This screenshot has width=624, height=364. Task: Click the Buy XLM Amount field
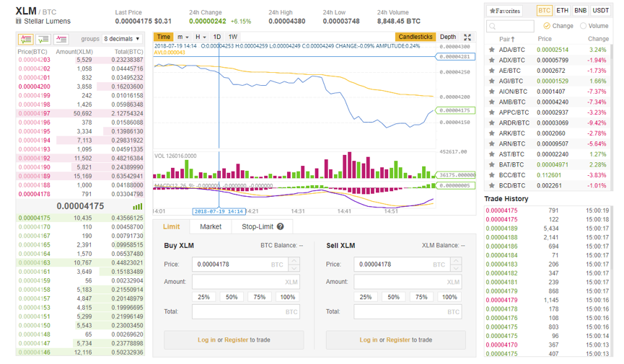[246, 282]
